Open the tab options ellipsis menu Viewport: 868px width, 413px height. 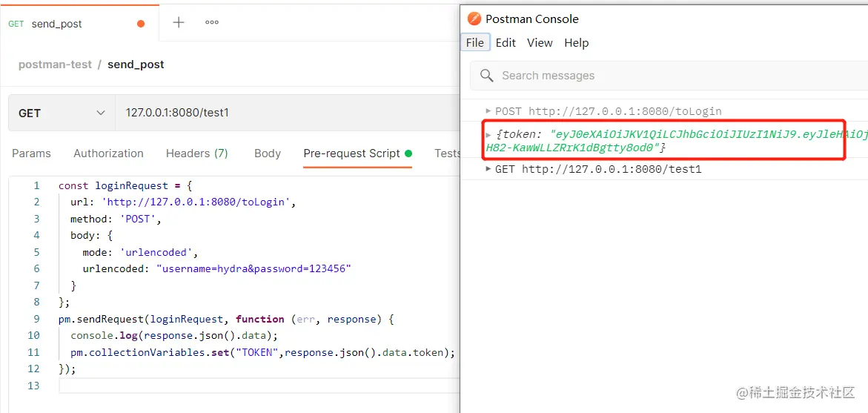212,23
